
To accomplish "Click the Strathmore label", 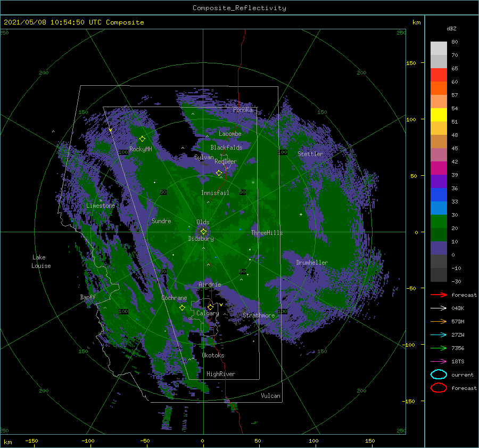I will click(x=259, y=315).
